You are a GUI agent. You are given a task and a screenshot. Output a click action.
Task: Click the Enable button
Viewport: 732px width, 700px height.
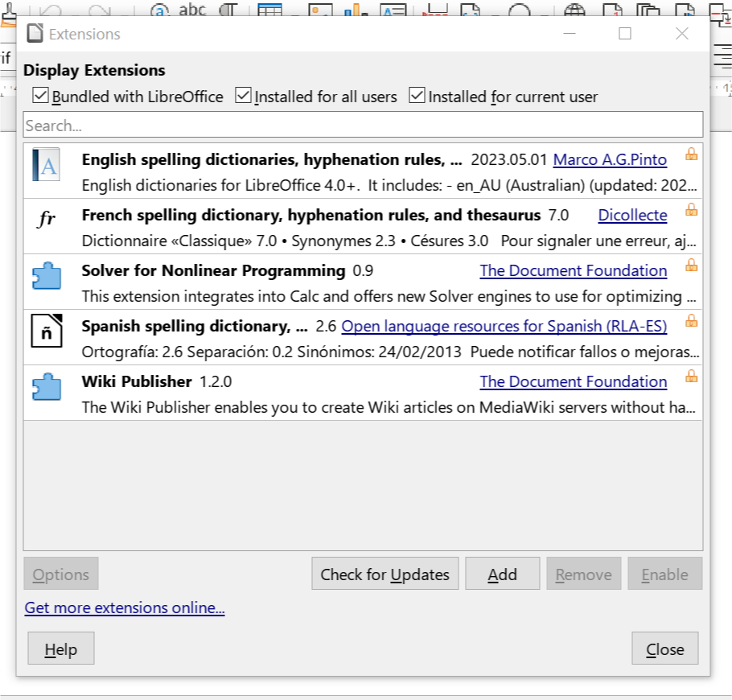point(664,574)
